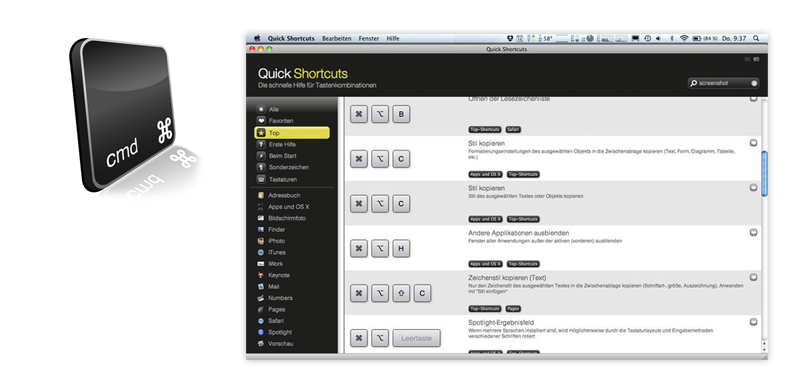Select iPhoto icon in sidebar
Screen dimensions: 800x390
pos(261,241)
